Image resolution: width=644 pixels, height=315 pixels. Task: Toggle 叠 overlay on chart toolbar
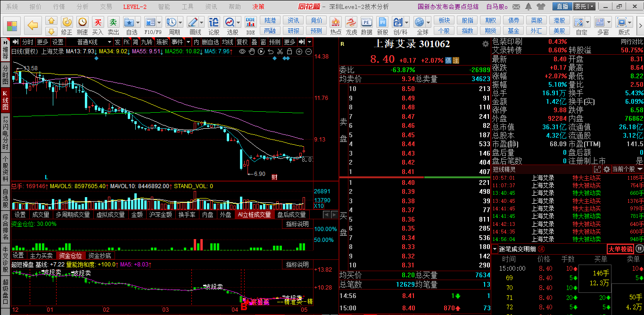pos(254,42)
